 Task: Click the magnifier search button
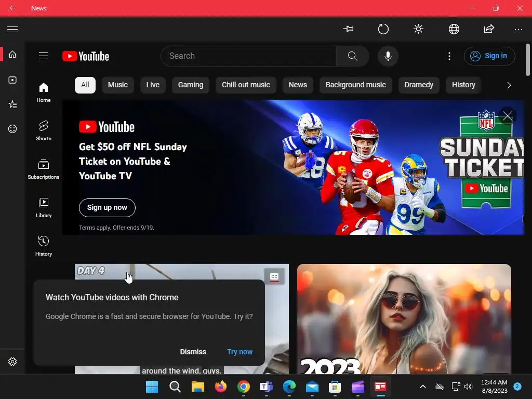(x=353, y=56)
